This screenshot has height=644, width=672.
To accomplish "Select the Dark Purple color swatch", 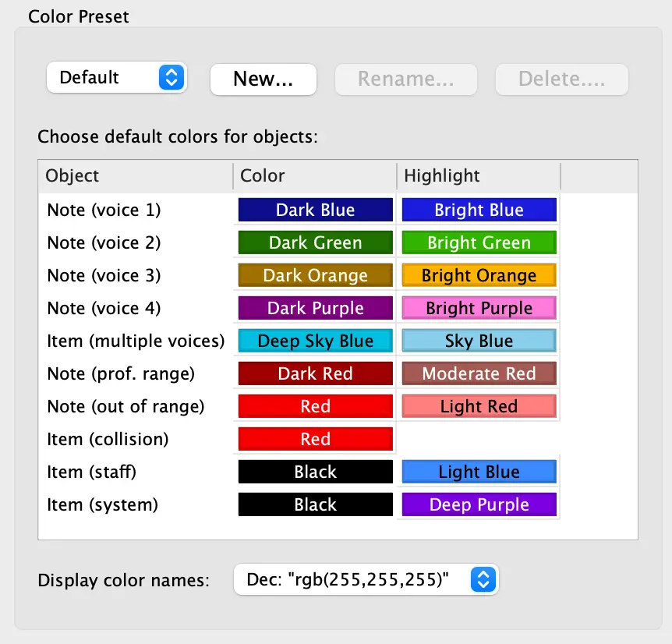I will click(x=315, y=308).
